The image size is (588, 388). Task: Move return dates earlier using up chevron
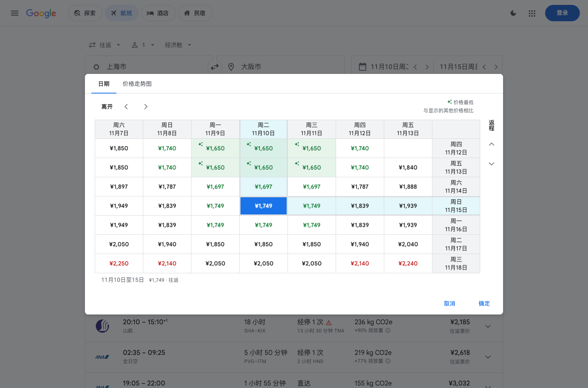tap(492, 144)
